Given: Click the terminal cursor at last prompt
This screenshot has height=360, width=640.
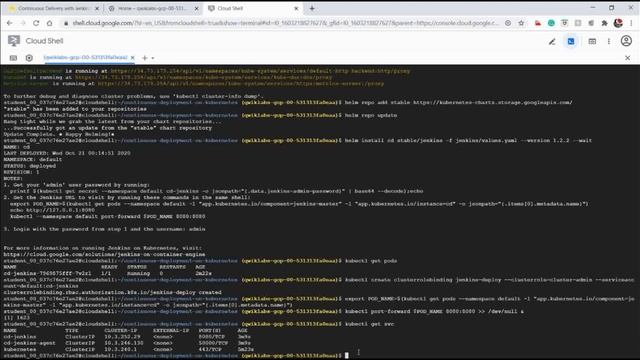Looking at the screenshot, I should [347, 356].
